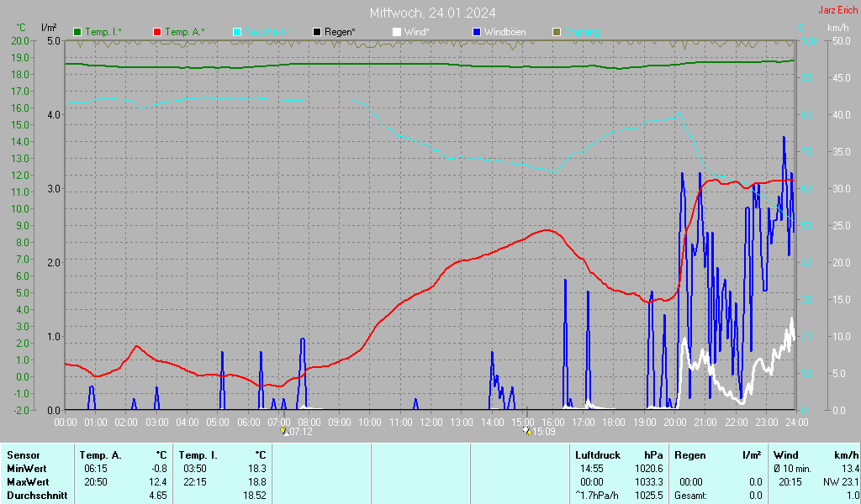Click the Temp. A. maximum value '12.4'
This screenshot has height=504, width=861.
[x=157, y=482]
